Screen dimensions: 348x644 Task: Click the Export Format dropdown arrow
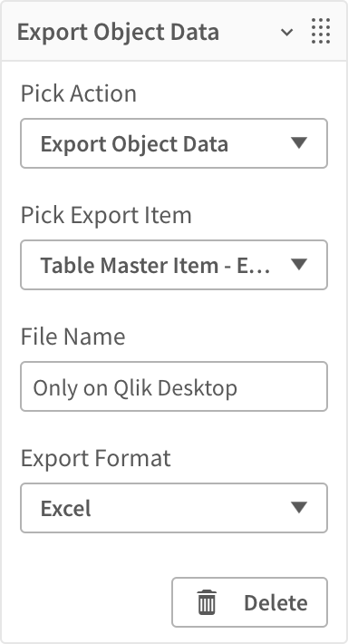click(x=299, y=508)
